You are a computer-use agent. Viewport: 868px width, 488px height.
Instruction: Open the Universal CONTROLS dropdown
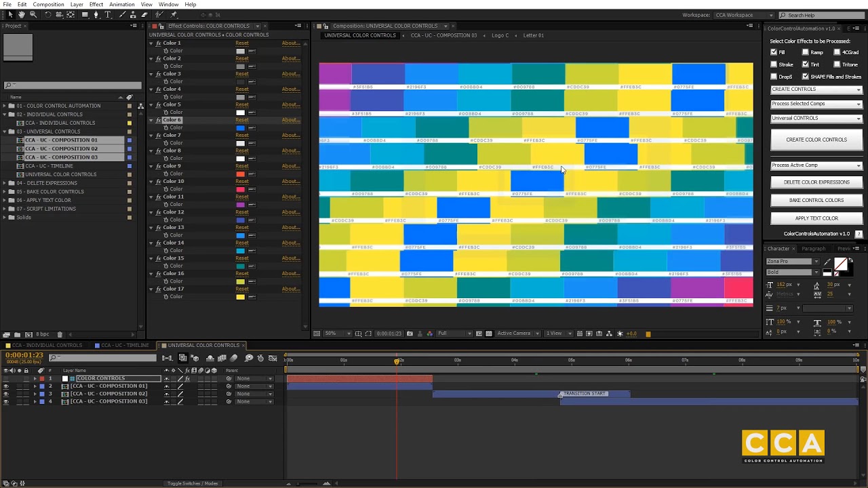816,118
